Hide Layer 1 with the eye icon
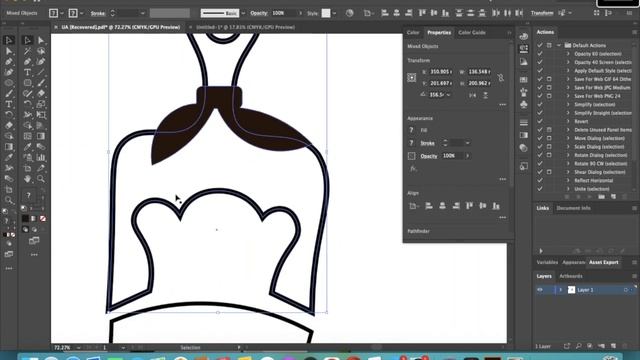Viewport: 640px width, 360px height. [540, 290]
